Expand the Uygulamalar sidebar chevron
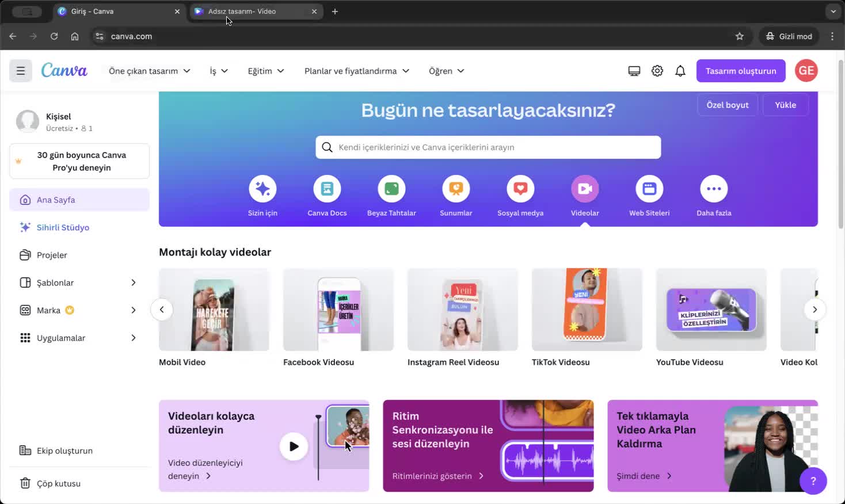Screen dimensions: 845x504 pos(134,338)
